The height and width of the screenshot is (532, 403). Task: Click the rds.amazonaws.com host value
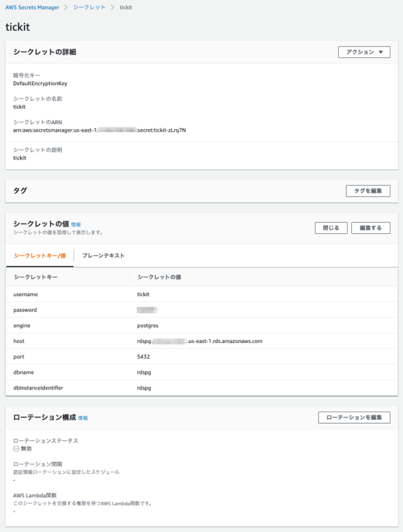click(200, 341)
